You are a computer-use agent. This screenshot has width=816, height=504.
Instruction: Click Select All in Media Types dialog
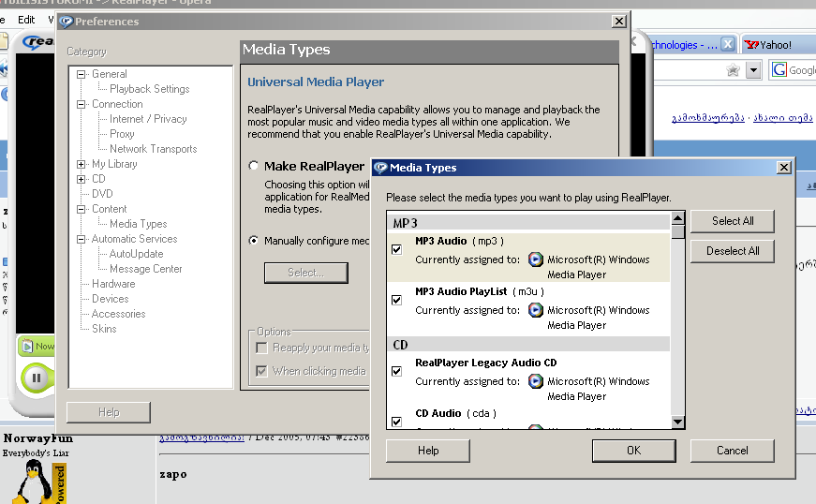733,221
